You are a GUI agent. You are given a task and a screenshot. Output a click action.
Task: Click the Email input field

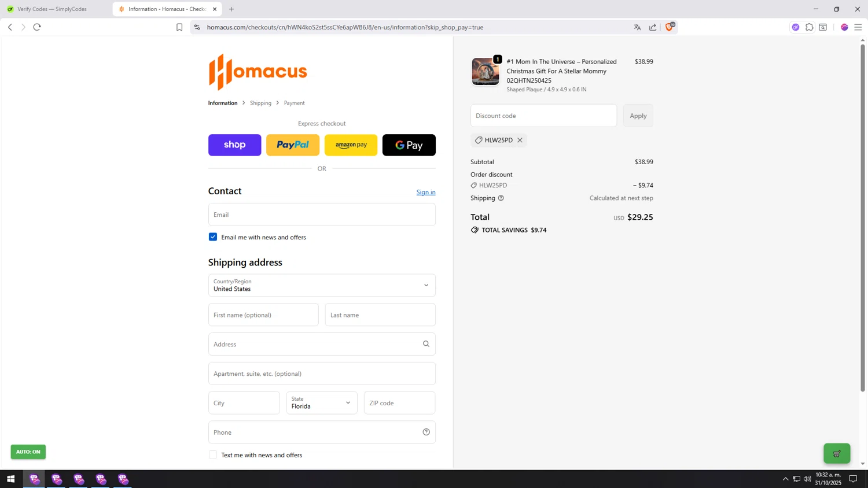point(322,215)
